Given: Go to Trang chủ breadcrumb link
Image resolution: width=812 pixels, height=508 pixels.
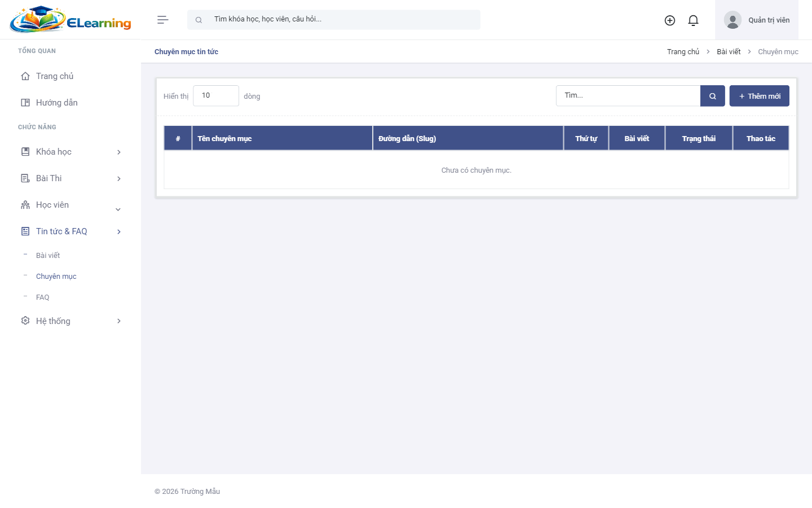Looking at the screenshot, I should click(683, 52).
